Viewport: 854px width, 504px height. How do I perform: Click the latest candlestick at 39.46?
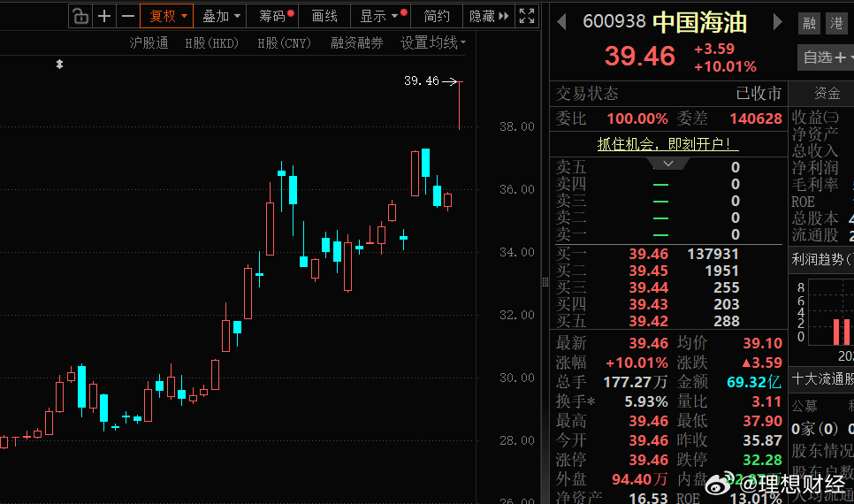tap(460, 105)
